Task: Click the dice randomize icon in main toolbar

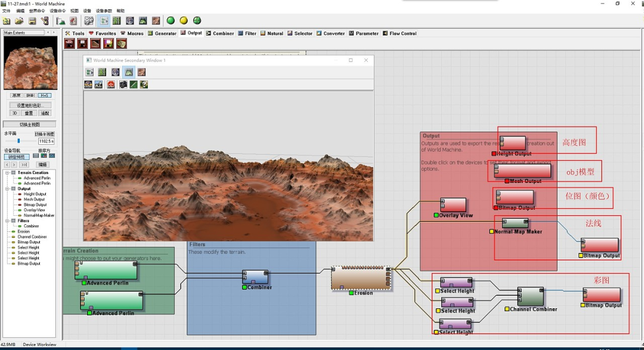Action: pos(89,20)
